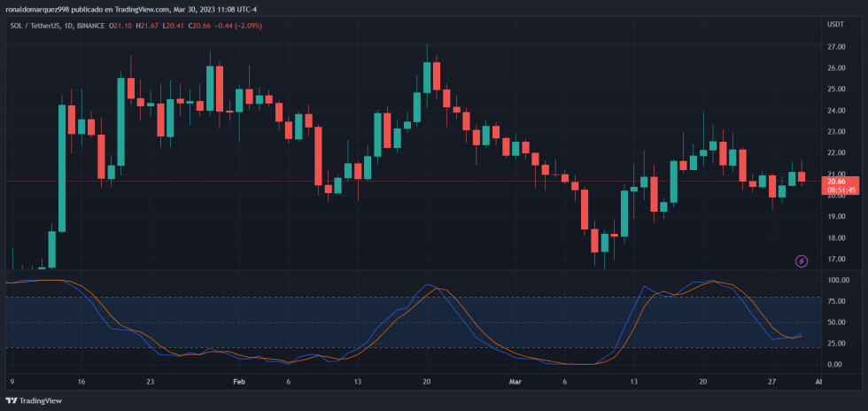Click date 16 near chart start on time axis
868x411 pixels.
coord(81,382)
